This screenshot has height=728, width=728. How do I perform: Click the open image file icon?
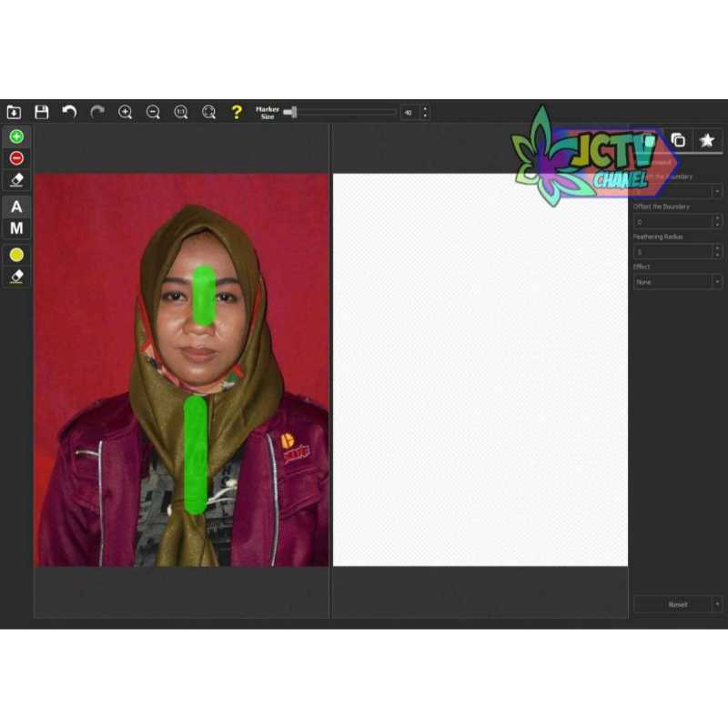[x=14, y=112]
